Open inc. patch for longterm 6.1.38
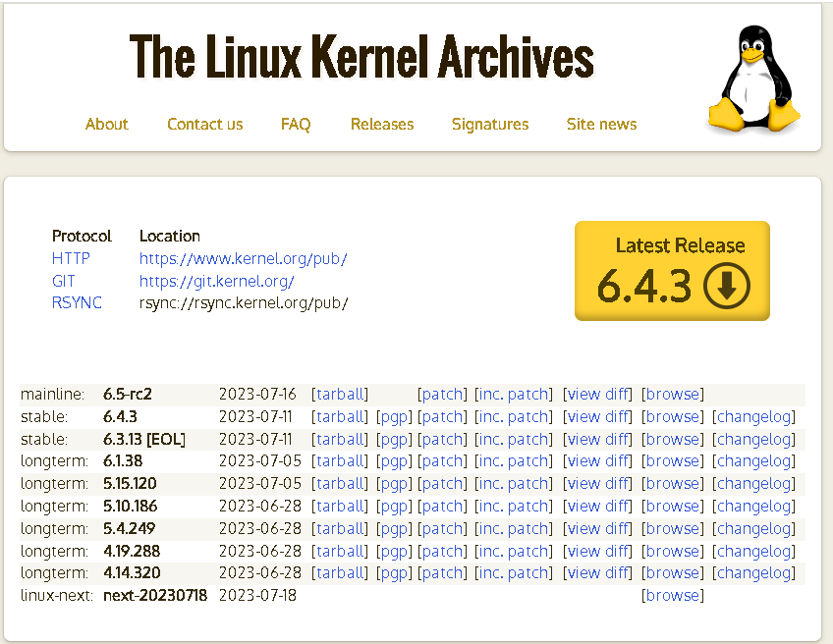Image resolution: width=833 pixels, height=644 pixels. (513, 461)
